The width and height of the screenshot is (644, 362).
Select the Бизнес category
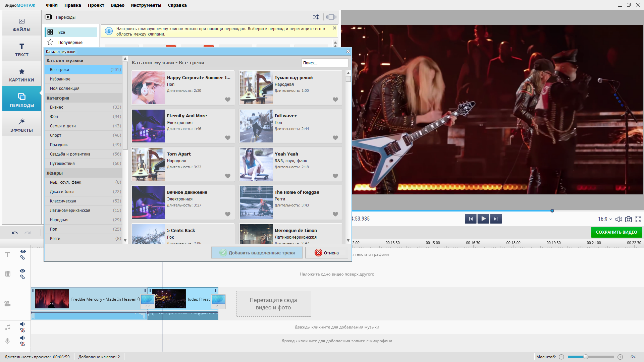[x=84, y=107]
